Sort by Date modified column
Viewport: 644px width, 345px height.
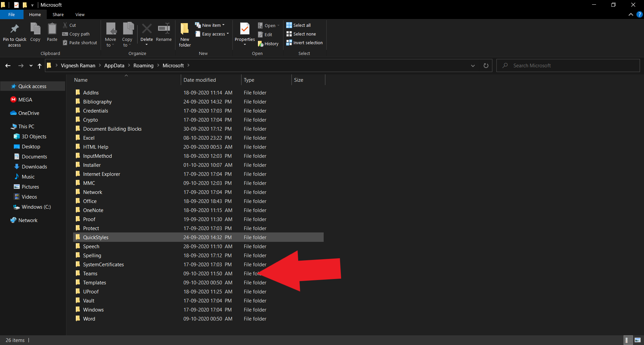(211, 80)
